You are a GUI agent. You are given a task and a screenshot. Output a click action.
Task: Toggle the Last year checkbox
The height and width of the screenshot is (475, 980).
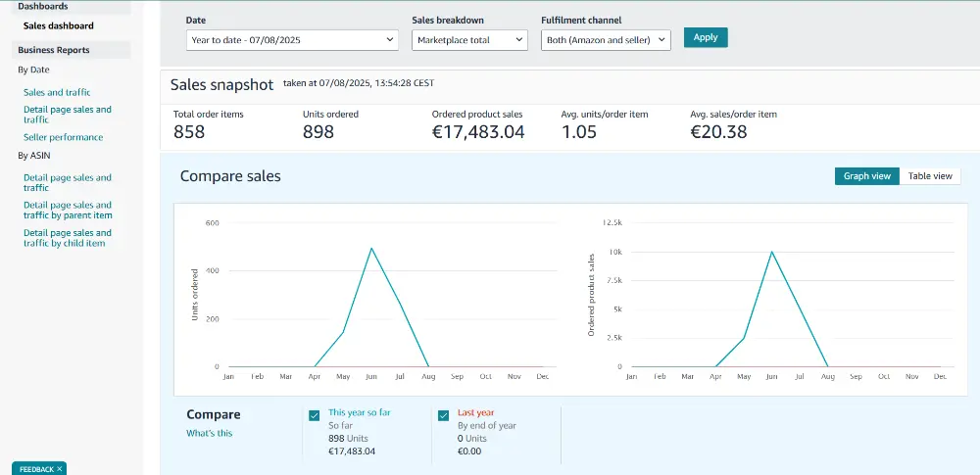click(x=444, y=415)
